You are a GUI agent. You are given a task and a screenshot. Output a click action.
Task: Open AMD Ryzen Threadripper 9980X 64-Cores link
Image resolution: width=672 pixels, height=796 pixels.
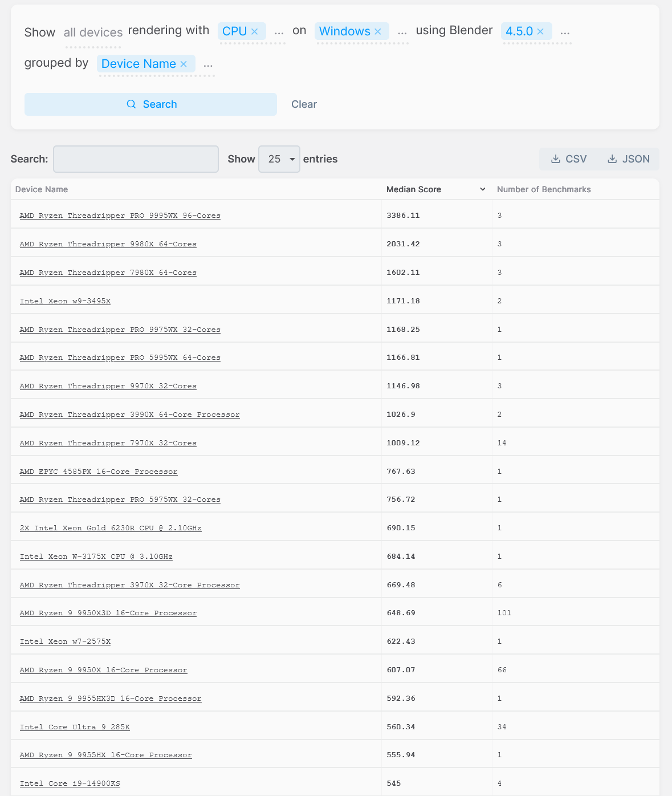pos(108,244)
